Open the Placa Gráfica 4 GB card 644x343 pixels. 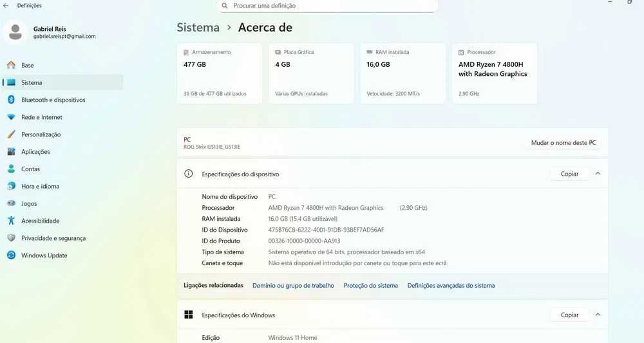tap(311, 73)
